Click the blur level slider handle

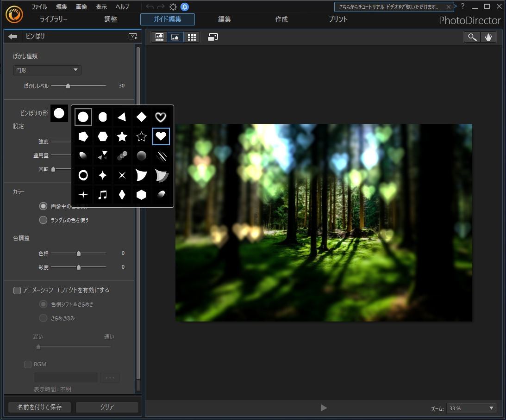point(68,86)
